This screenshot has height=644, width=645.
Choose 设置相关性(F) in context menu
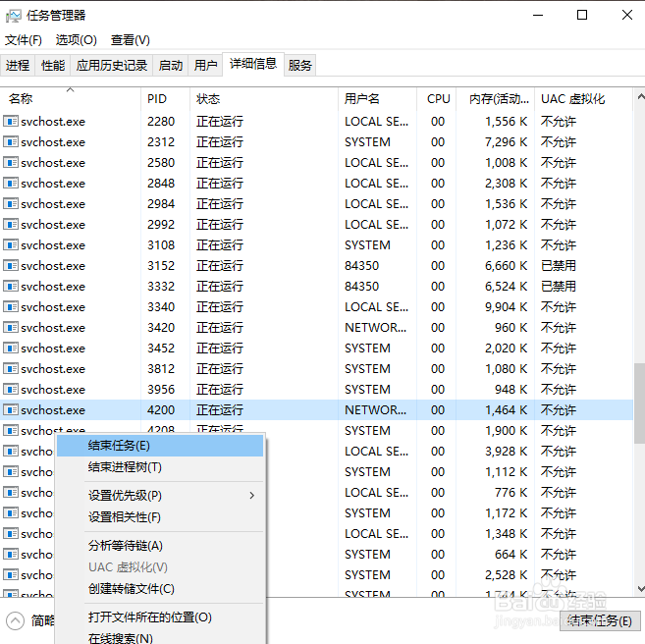160,517
